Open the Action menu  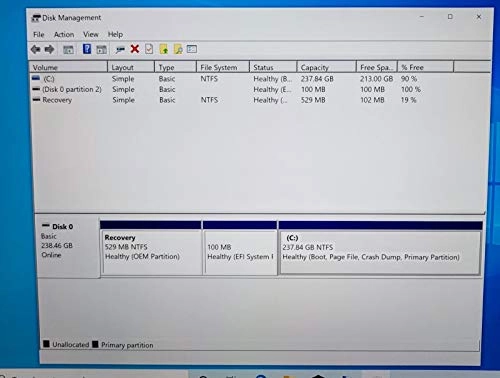64,35
